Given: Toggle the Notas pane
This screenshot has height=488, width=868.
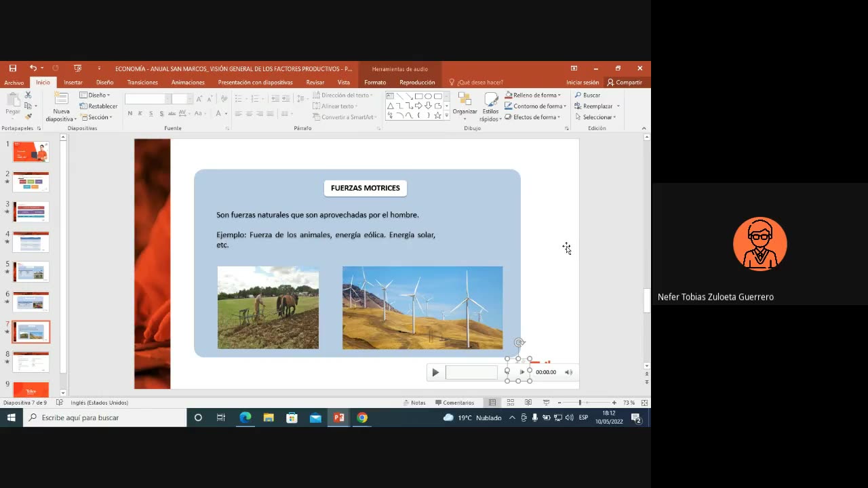Looking at the screenshot, I should point(414,403).
